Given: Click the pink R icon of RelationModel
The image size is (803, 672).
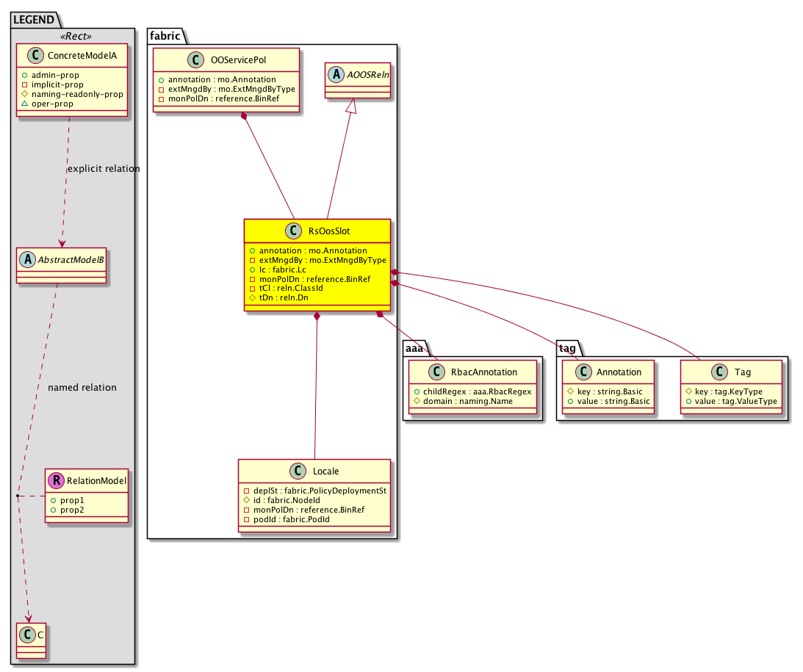Looking at the screenshot, I should pyautogui.click(x=56, y=481).
